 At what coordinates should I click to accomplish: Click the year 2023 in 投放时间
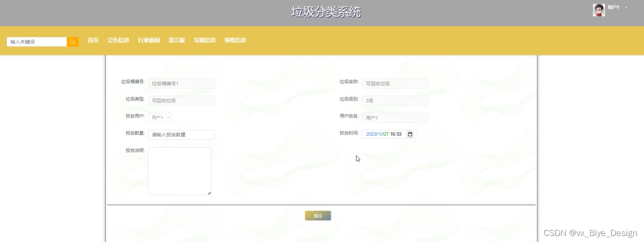coord(371,134)
